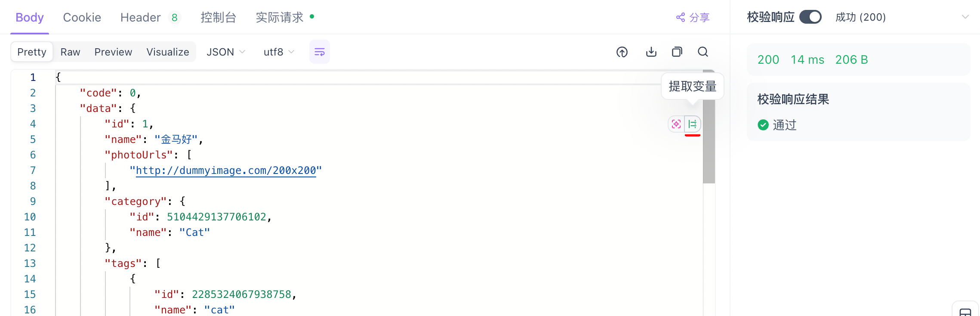Select the Visualize view mode

coord(168,52)
